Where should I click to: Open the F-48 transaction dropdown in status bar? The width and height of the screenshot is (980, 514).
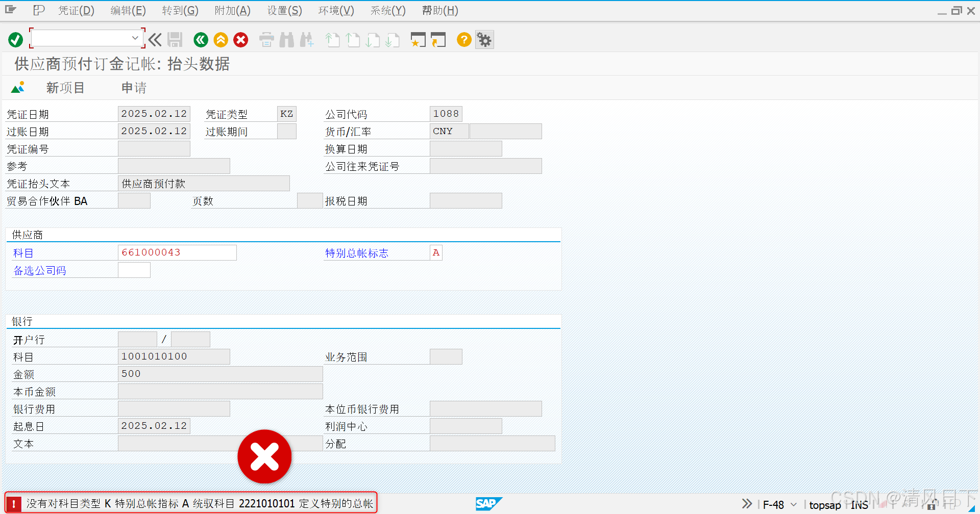794,504
